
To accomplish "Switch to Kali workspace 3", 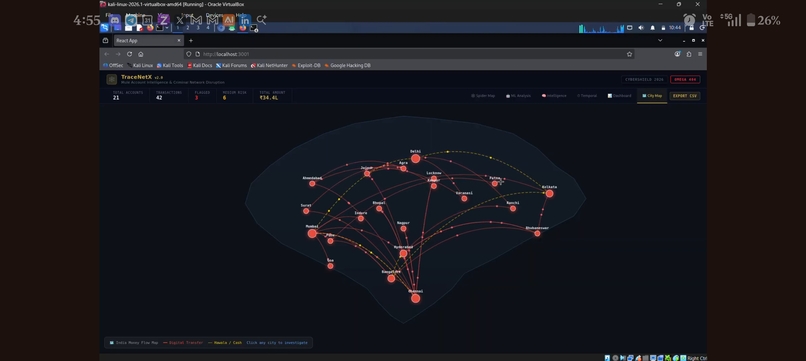I will [x=198, y=28].
